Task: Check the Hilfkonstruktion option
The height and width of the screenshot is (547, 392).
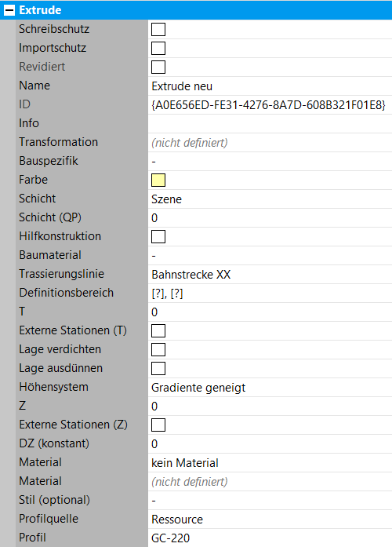Action: 158,236
